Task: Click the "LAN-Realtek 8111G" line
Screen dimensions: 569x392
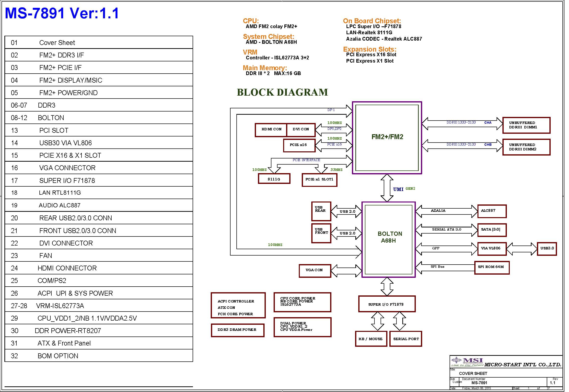Action: [369, 33]
